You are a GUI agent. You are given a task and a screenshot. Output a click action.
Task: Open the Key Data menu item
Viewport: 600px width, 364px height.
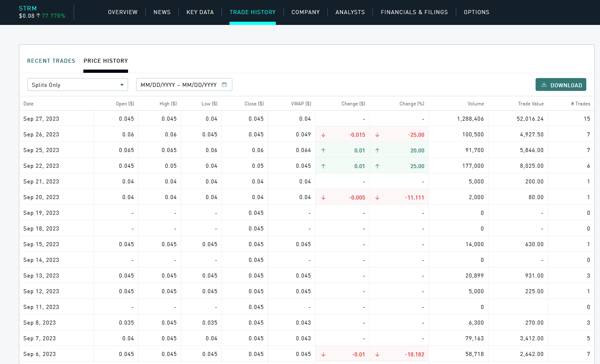pyautogui.click(x=200, y=12)
